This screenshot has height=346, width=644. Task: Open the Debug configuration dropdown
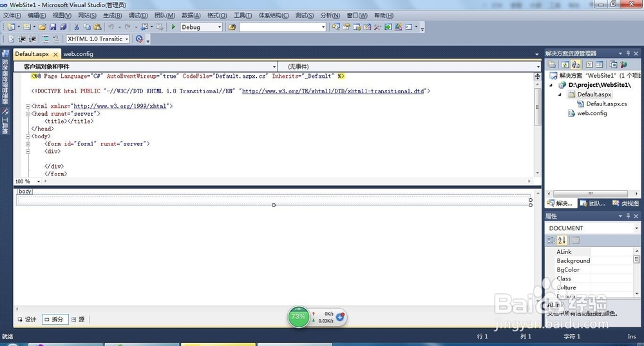tap(220, 27)
